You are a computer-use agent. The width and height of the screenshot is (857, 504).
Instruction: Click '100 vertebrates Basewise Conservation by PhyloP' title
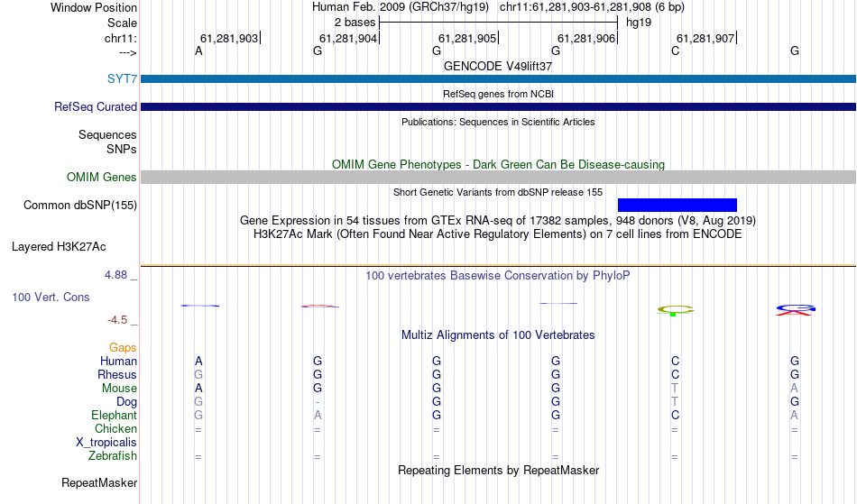(498, 275)
